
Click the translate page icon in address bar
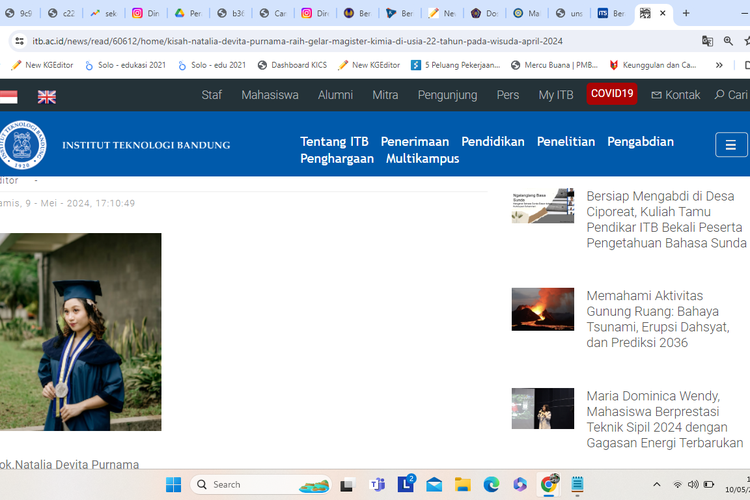708,41
